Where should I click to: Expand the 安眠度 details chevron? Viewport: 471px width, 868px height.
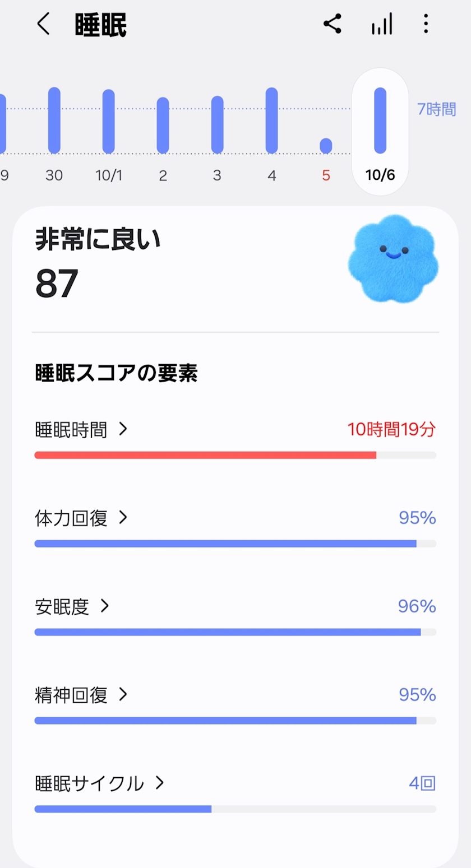(x=105, y=606)
